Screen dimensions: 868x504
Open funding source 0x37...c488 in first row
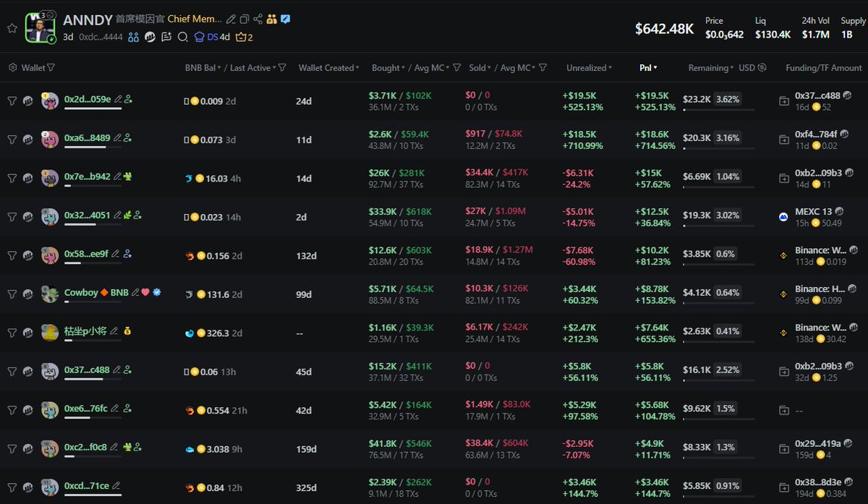pyautogui.click(x=817, y=95)
